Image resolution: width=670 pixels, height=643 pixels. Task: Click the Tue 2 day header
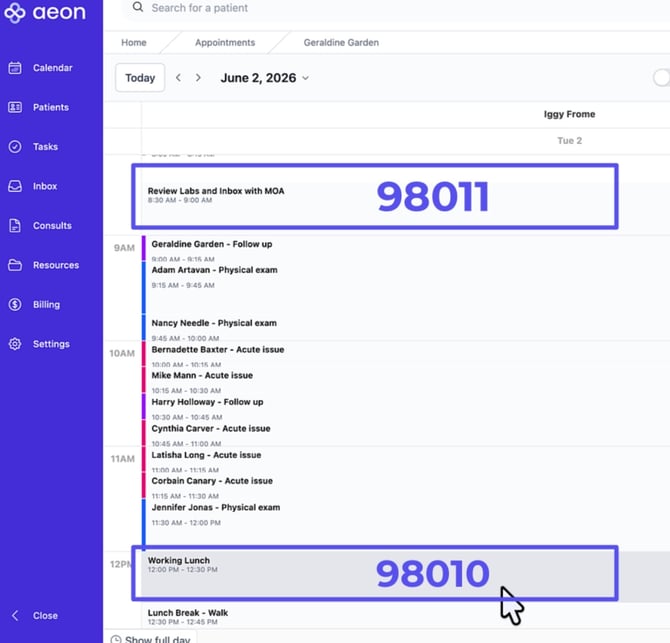point(569,141)
